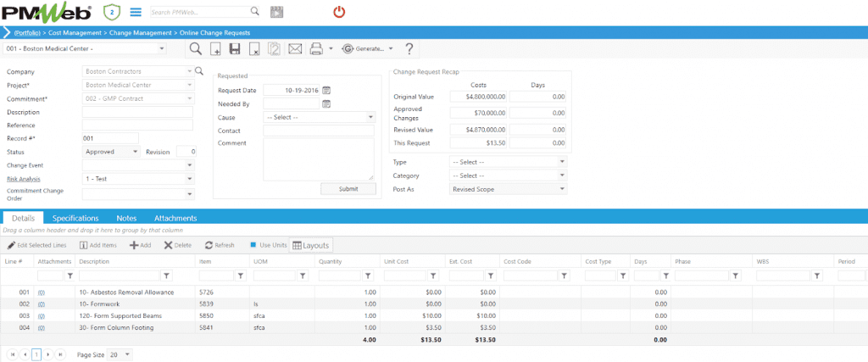This screenshot has width=868, height=362.
Task: Click the print icon in toolbar
Action: click(x=317, y=49)
